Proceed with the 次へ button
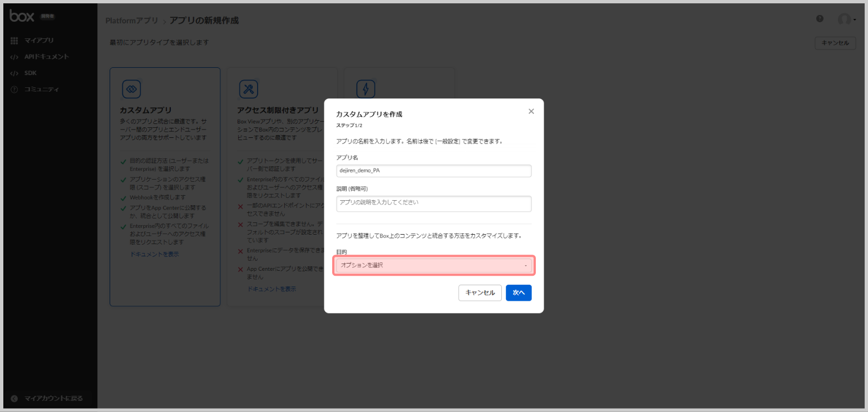868x412 pixels. pyautogui.click(x=519, y=292)
